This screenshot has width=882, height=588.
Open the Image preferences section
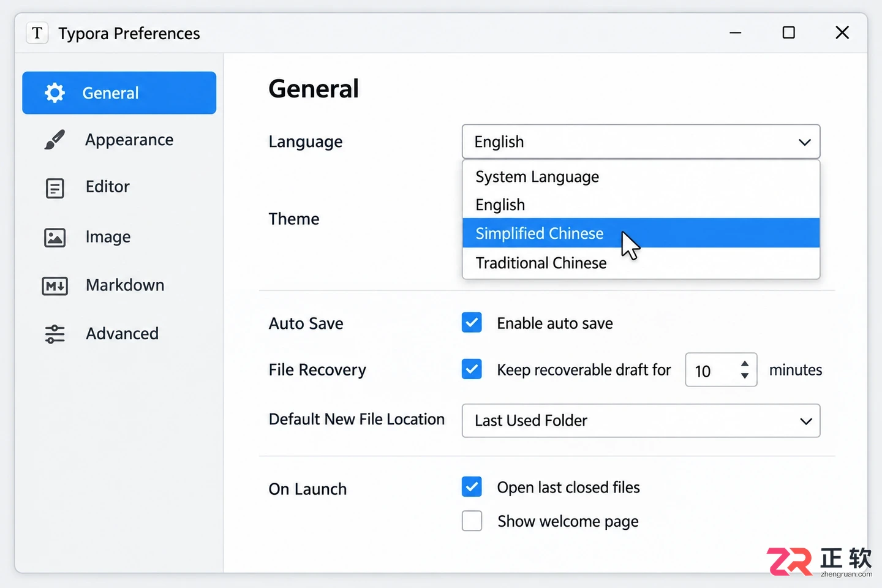click(x=119, y=237)
